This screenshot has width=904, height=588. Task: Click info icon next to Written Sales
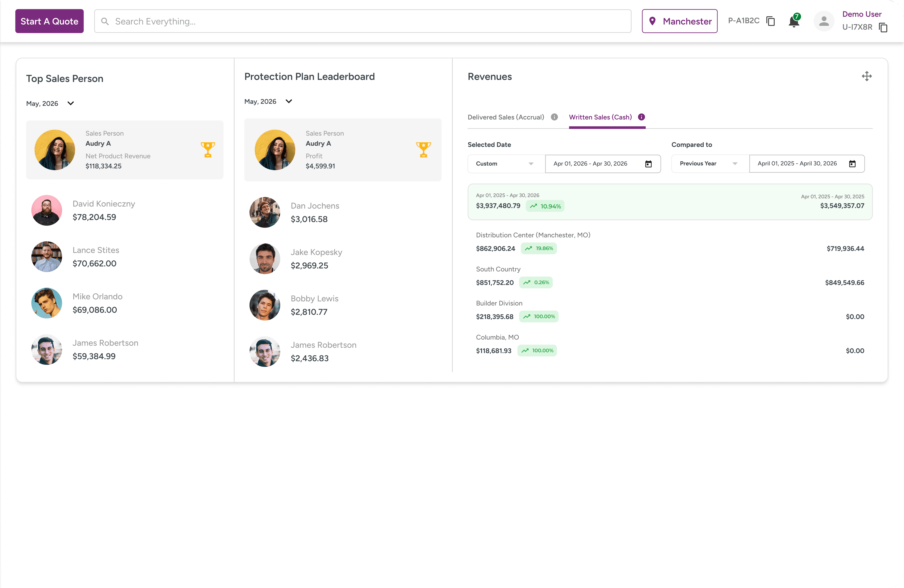point(641,117)
